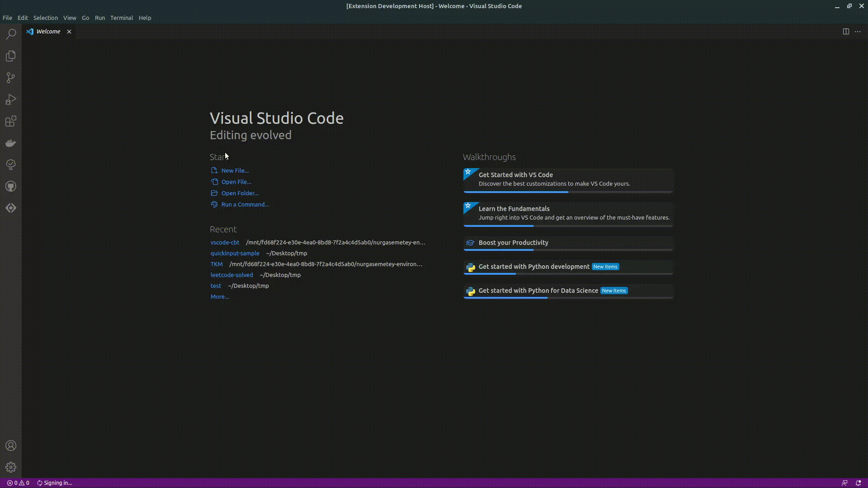
Task: Open the Accounts icon
Action: [11, 446]
